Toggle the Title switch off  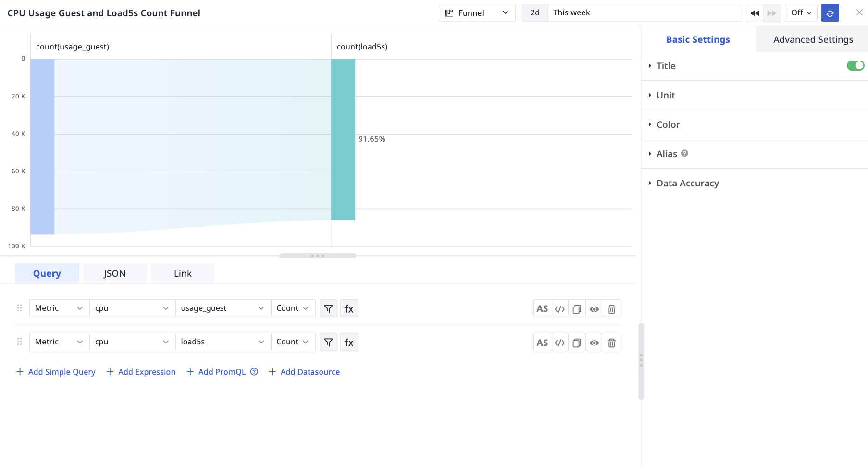tap(856, 65)
